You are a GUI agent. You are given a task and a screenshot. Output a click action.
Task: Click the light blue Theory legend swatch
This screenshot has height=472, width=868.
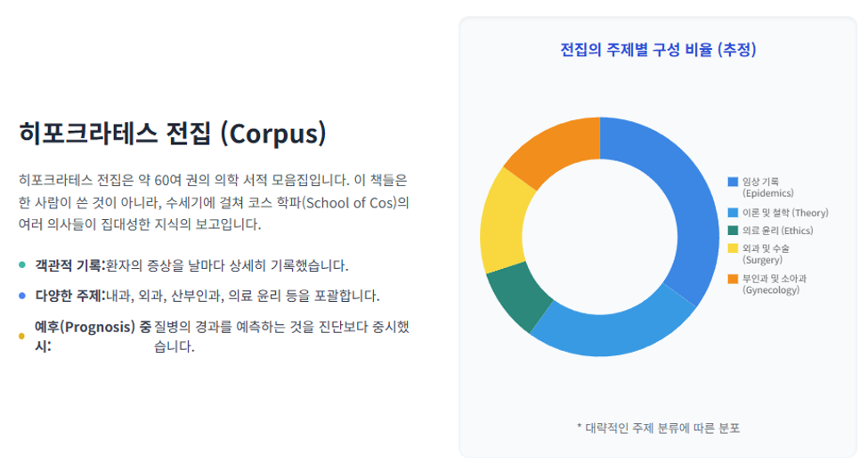coord(733,213)
